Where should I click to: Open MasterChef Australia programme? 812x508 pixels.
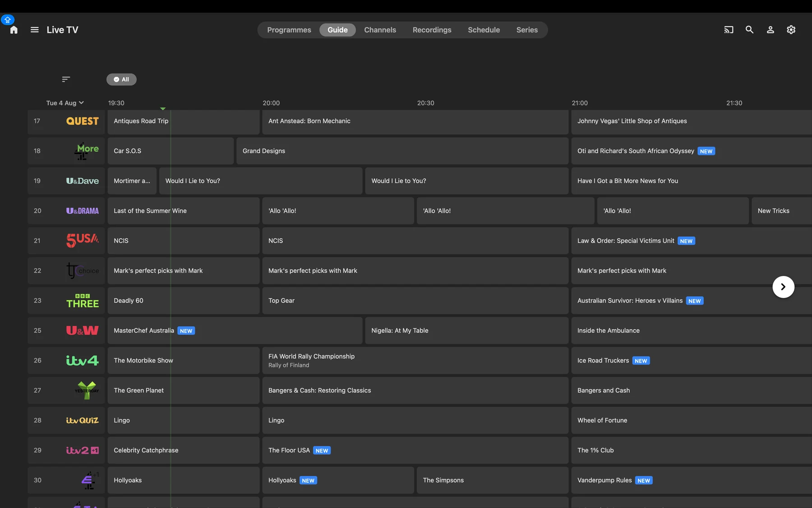click(235, 331)
